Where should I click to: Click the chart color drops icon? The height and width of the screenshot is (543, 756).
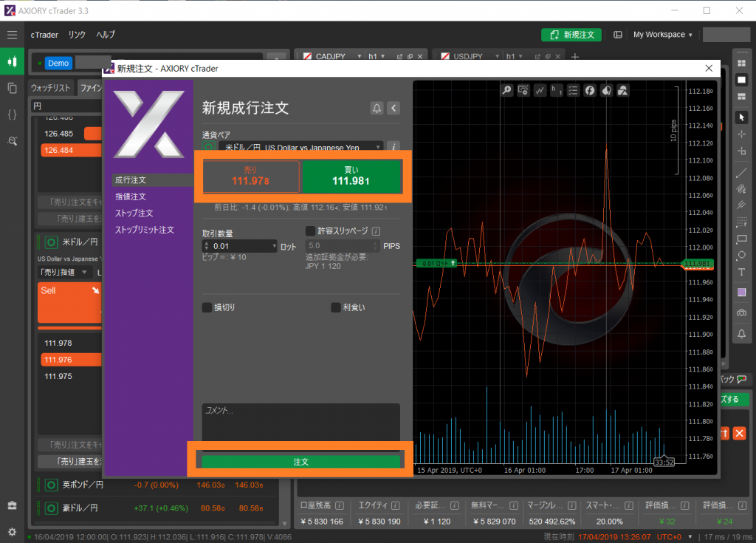[607, 90]
